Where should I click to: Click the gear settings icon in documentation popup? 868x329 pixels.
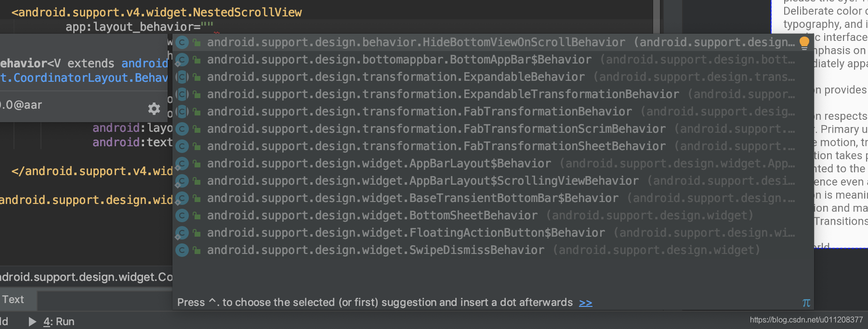pos(154,109)
